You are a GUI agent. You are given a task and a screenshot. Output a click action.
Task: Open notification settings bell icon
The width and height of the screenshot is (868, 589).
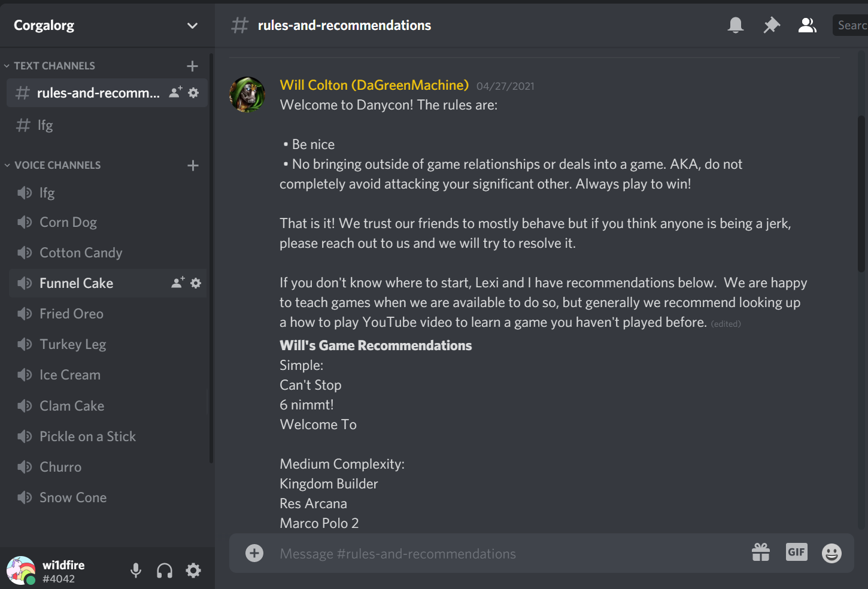(736, 25)
